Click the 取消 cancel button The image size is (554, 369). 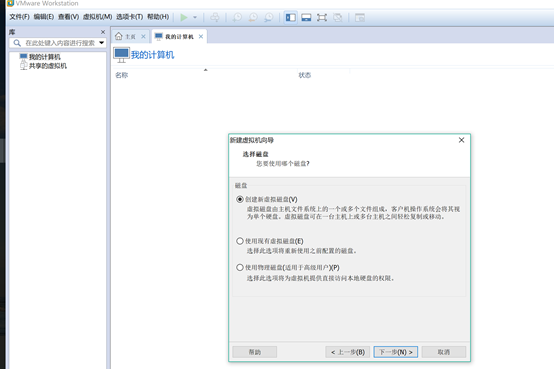tap(444, 352)
